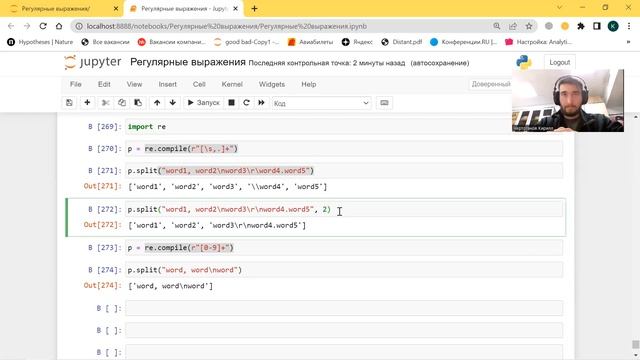Show more bookmarks chevron
The image size is (640, 360).
628,42
